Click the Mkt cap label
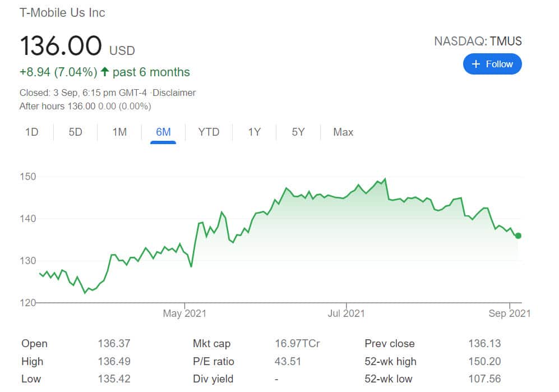Screen dimensions: 559x392 point(211,343)
